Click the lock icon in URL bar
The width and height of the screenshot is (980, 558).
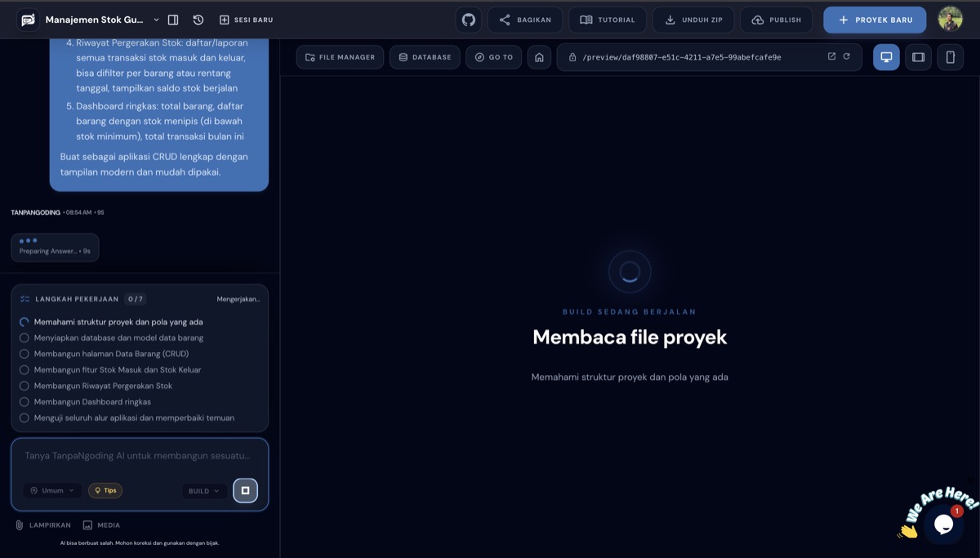tap(572, 57)
